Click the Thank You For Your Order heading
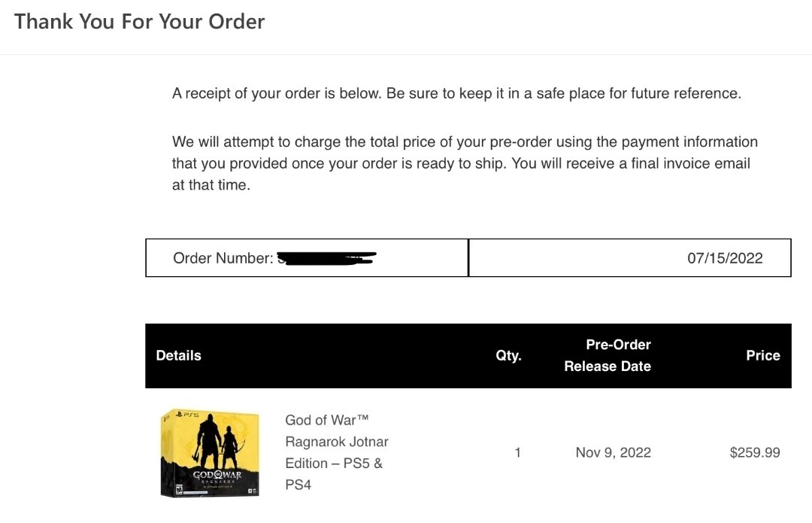This screenshot has width=812, height=523. [139, 22]
